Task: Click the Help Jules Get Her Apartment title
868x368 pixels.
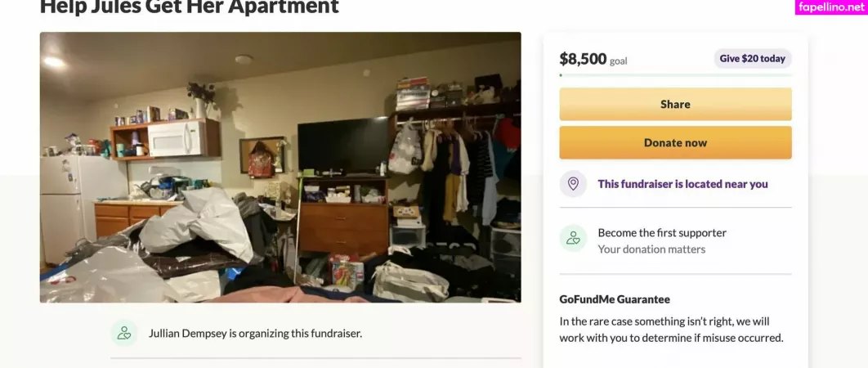Action: tap(190, 6)
